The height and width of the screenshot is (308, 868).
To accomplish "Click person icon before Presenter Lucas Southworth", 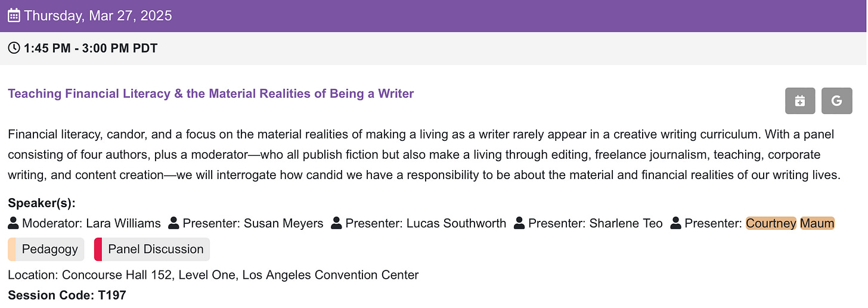I will (x=337, y=224).
